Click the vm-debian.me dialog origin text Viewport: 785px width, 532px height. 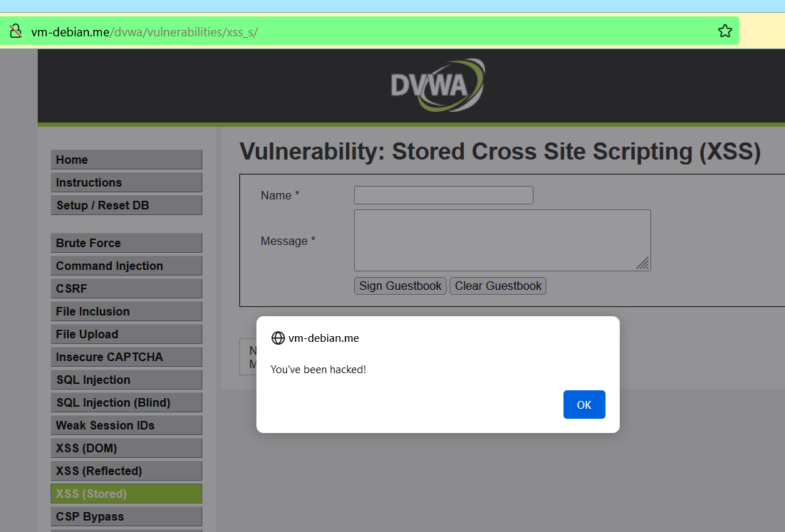tap(323, 338)
